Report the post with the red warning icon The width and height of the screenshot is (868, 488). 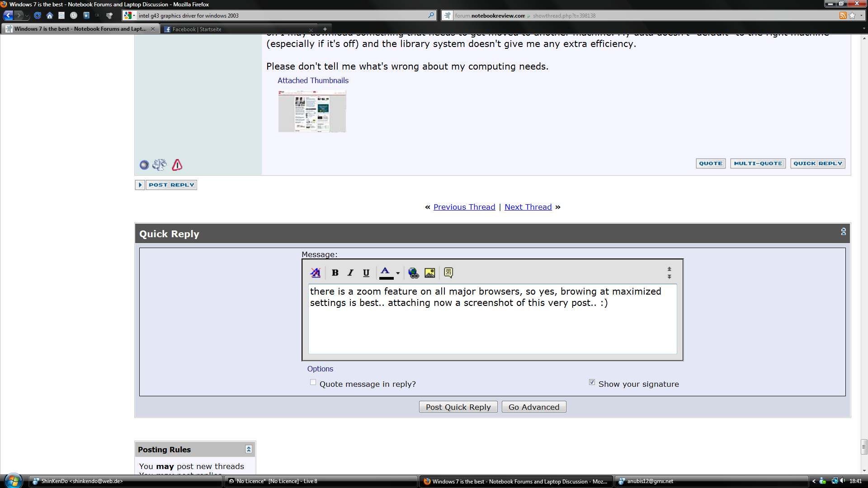coord(177,164)
